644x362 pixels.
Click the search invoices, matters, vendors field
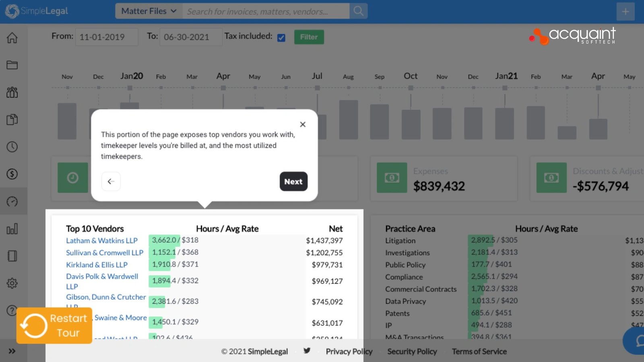click(x=266, y=11)
